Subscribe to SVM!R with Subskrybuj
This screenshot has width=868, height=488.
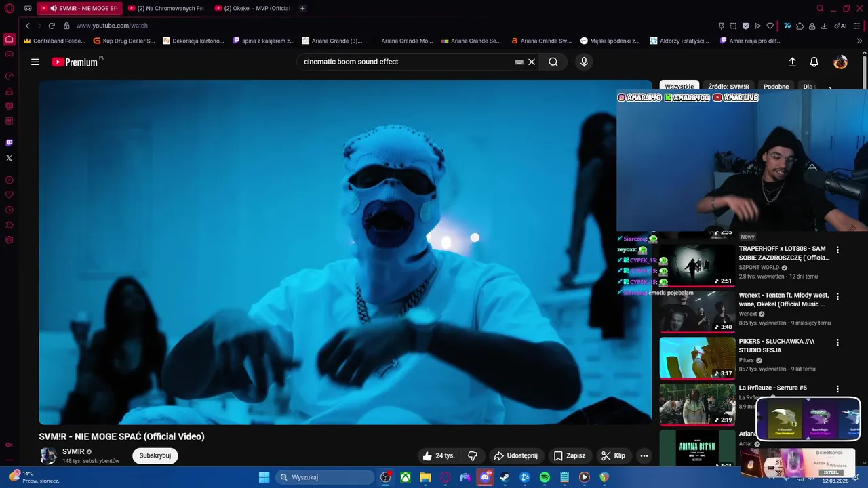[155, 455]
